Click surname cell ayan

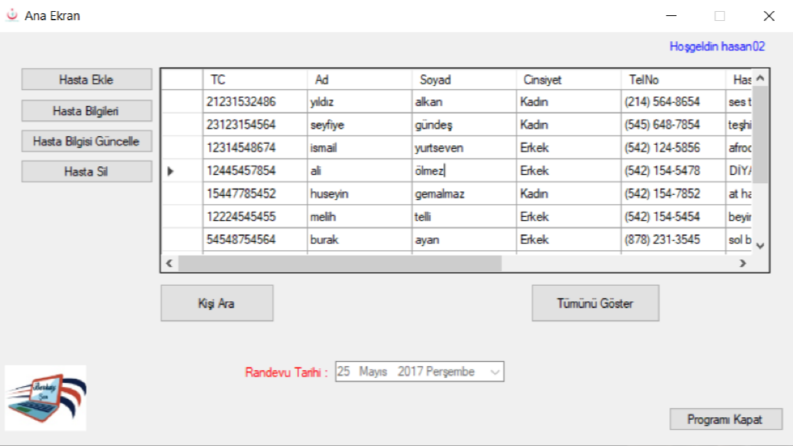[464, 240]
